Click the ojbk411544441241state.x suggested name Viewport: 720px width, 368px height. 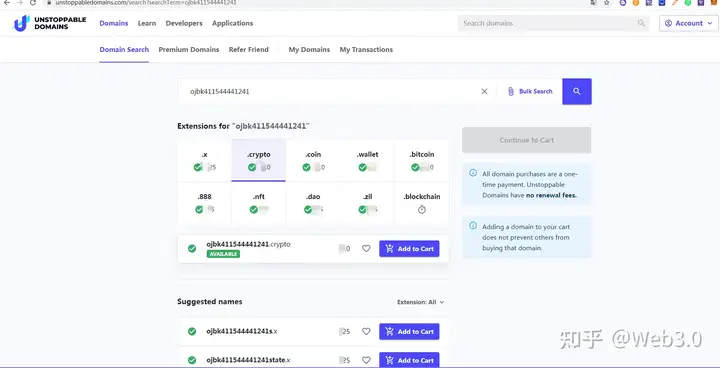[x=248, y=360]
